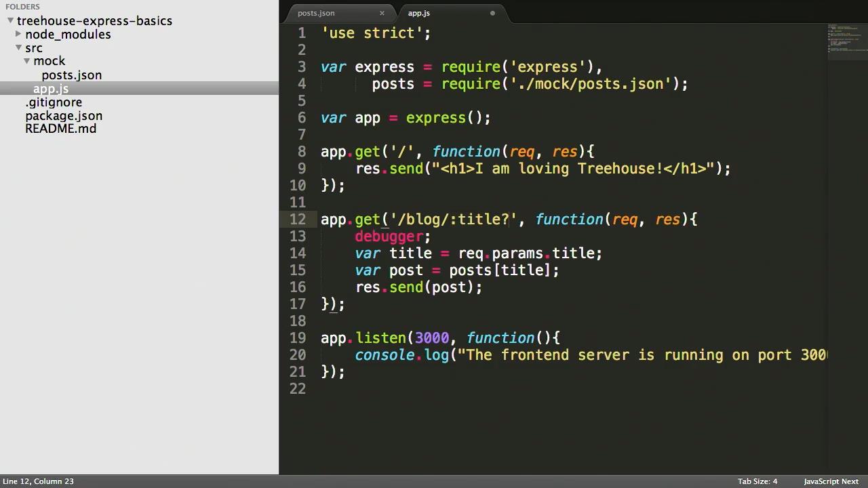Click the 'debugger' keyword on line 13
Image resolution: width=868 pixels, height=488 pixels.
coord(389,237)
